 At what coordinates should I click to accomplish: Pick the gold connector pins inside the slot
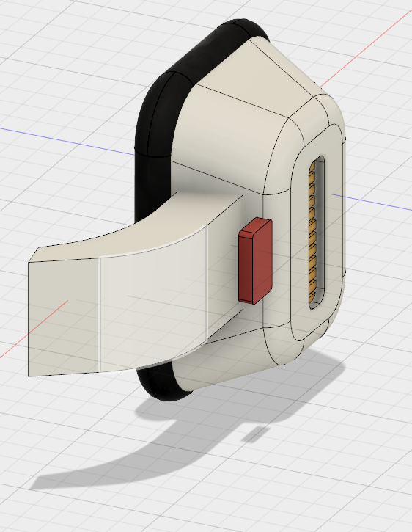point(312,234)
